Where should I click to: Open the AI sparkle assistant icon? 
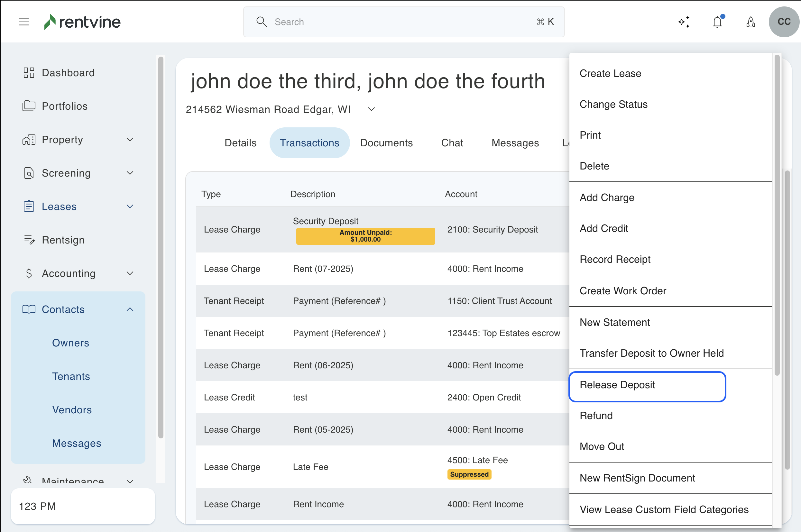click(x=684, y=22)
